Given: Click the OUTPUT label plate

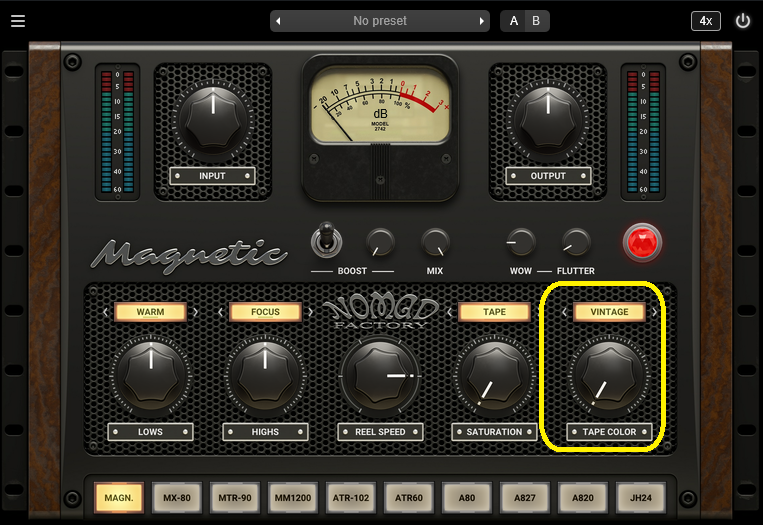Looking at the screenshot, I should (548, 176).
